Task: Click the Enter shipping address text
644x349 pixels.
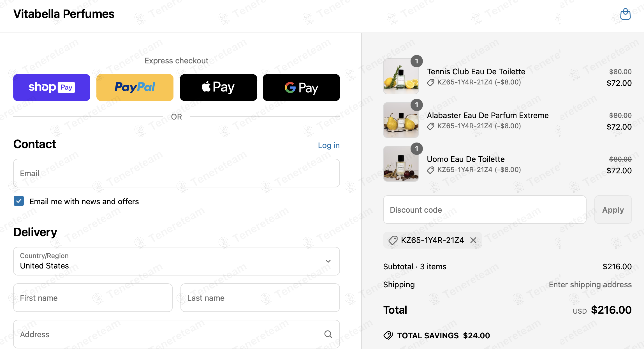Action: [x=590, y=284]
